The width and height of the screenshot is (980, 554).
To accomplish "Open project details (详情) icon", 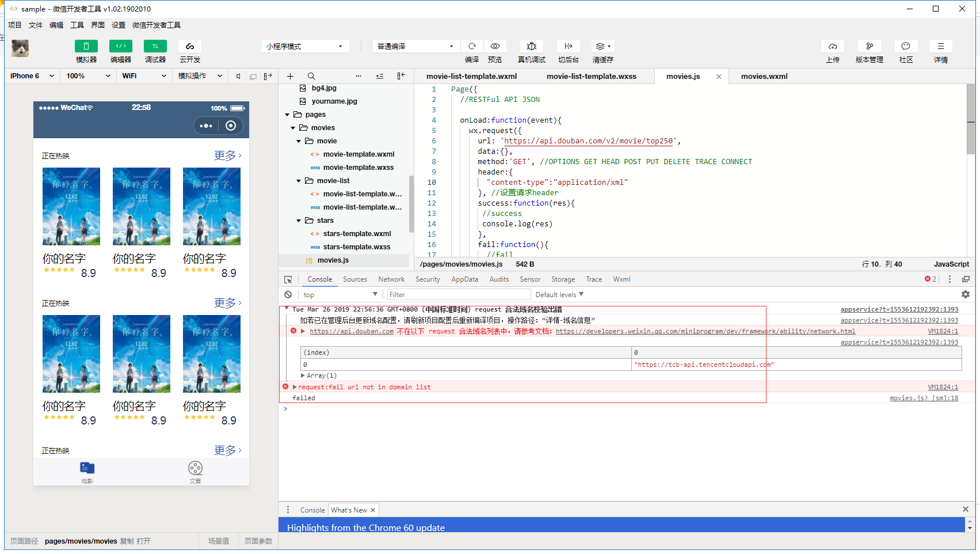I will tap(941, 46).
